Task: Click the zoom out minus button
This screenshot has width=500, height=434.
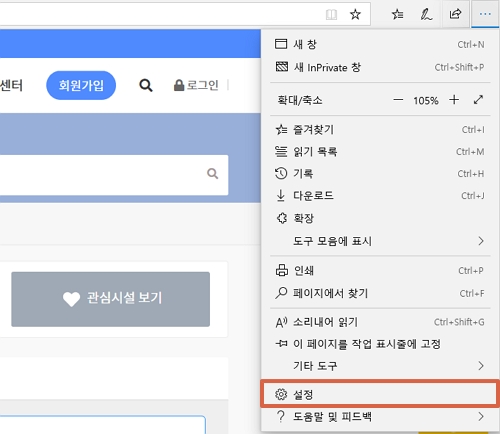Action: (398, 100)
